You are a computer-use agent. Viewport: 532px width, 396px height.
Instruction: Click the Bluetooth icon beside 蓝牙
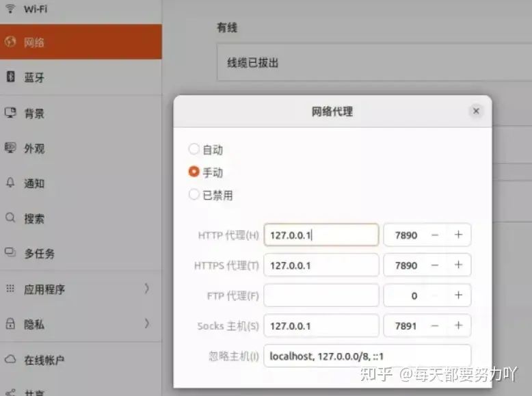tap(10, 77)
